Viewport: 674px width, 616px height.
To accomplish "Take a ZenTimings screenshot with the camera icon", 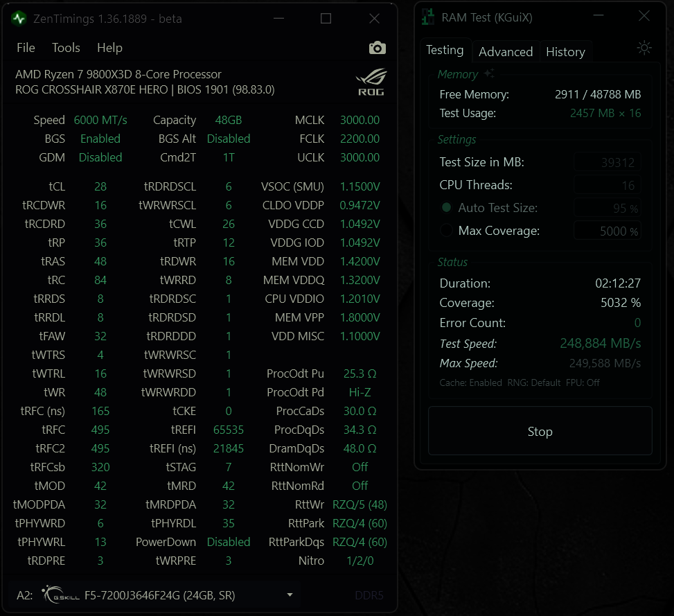I will pos(377,48).
